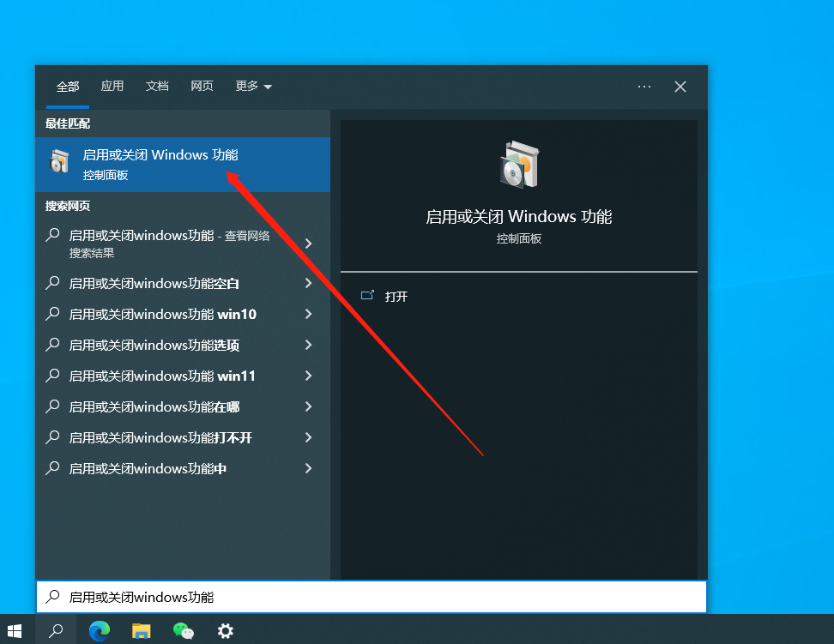The width and height of the screenshot is (834, 644).
Task: Open the browser icon on the taskbar
Action: coord(100,631)
